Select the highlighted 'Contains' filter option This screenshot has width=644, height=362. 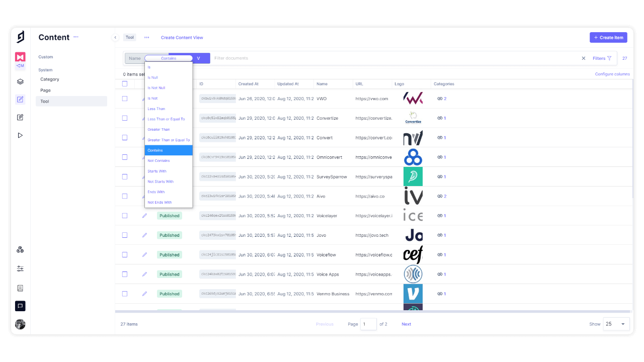(x=169, y=150)
